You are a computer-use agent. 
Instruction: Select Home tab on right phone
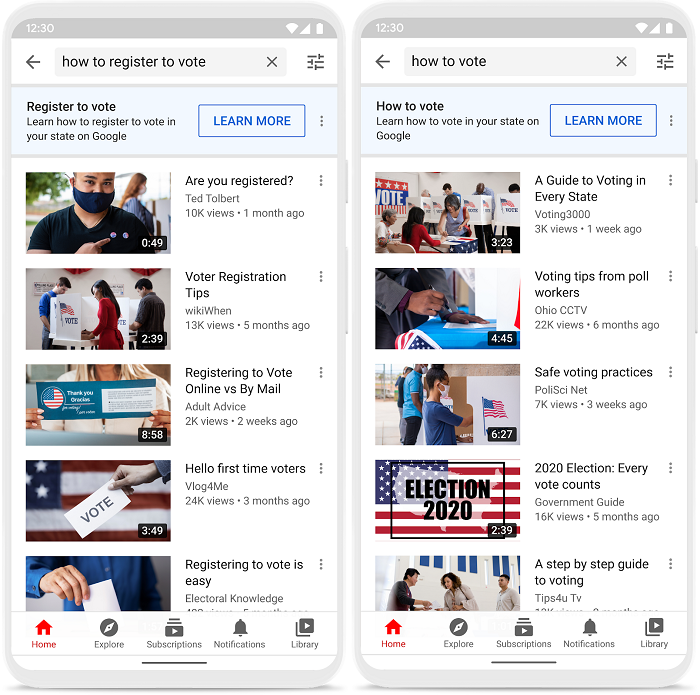393,633
